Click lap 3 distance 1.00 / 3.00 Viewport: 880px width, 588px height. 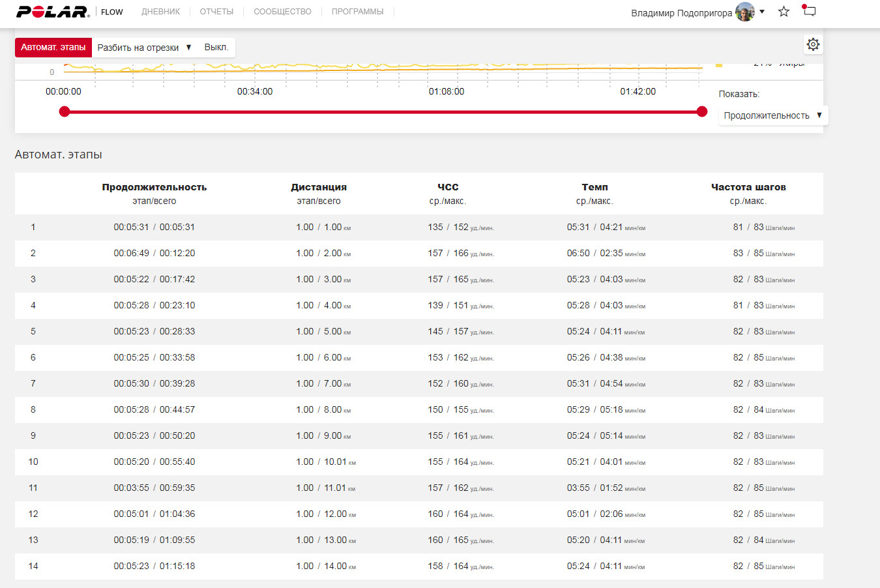coord(323,279)
